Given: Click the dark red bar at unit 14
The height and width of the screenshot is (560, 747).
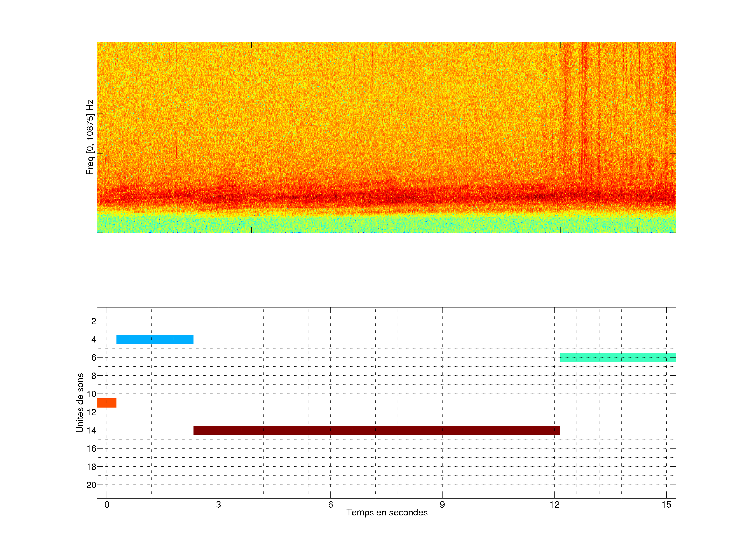Looking at the screenshot, I should click(377, 430).
